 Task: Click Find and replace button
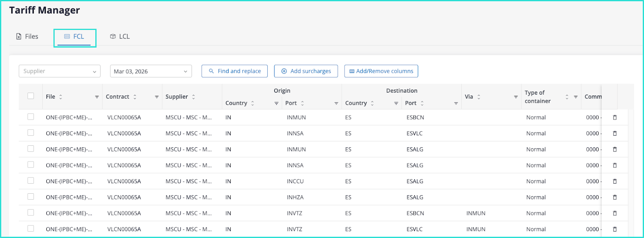pos(235,71)
